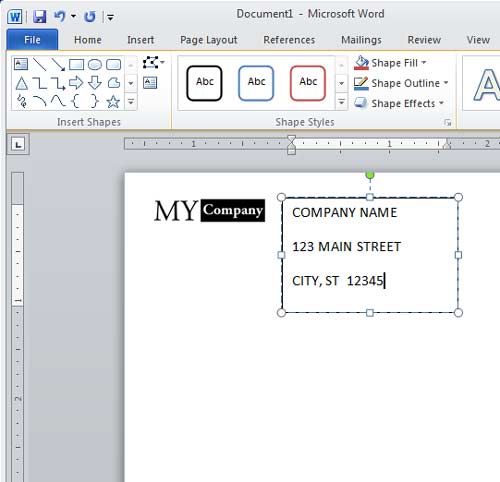Select the straight Line shape
This screenshot has height=482, width=500.
click(40, 64)
